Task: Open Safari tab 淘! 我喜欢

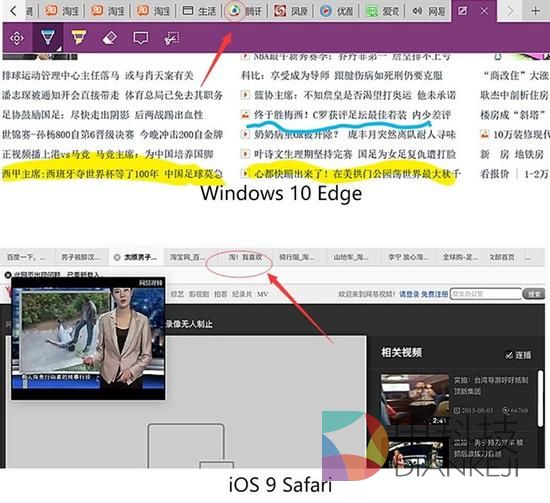Action: tap(246, 257)
